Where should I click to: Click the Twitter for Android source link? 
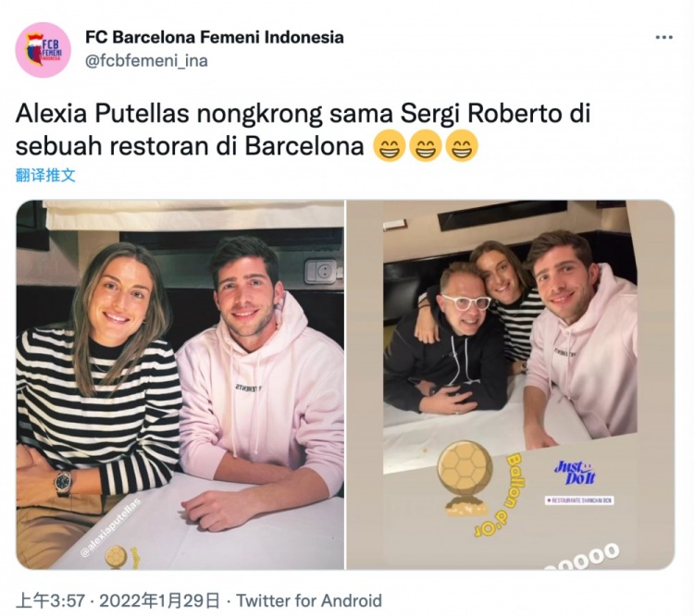coord(309,600)
